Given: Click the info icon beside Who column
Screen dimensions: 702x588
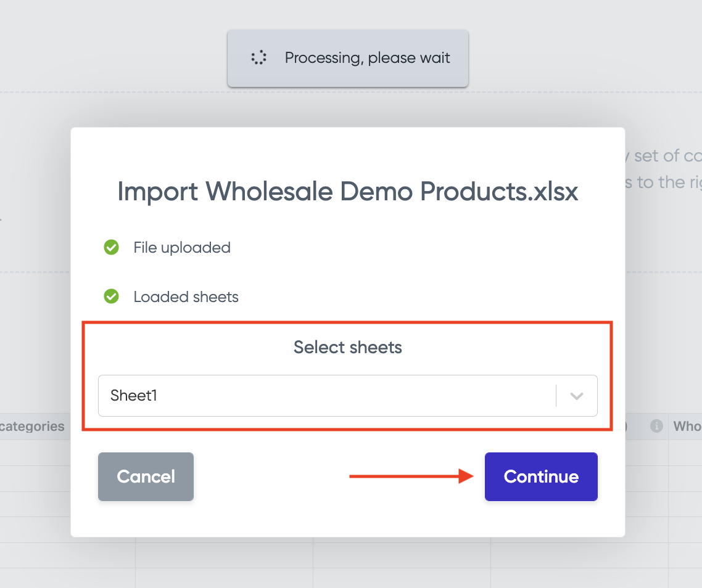Looking at the screenshot, I should tap(656, 426).
